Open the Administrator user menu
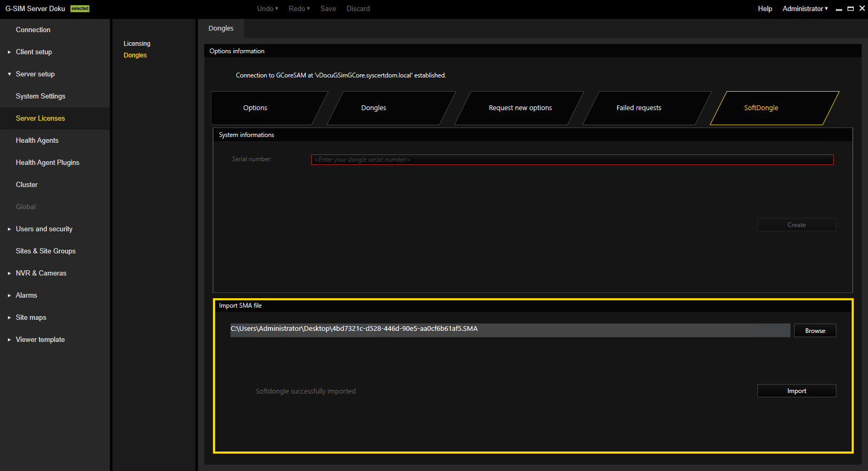This screenshot has width=868, height=471. (805, 8)
